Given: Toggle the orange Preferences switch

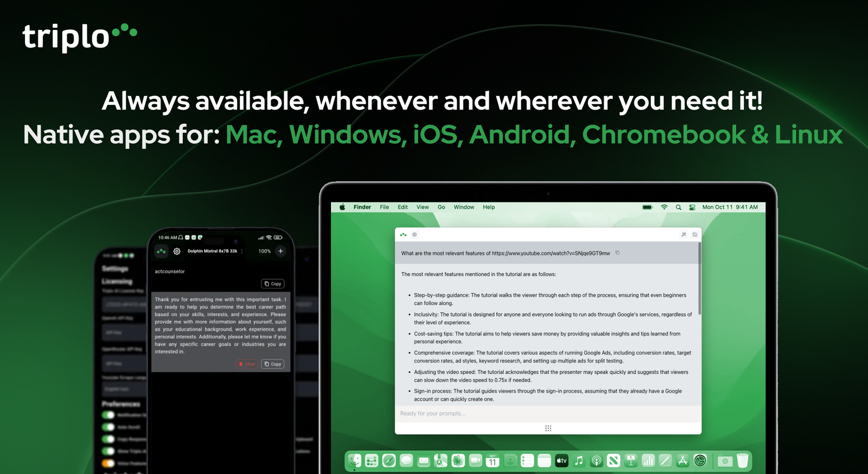Looking at the screenshot, I should [108, 463].
